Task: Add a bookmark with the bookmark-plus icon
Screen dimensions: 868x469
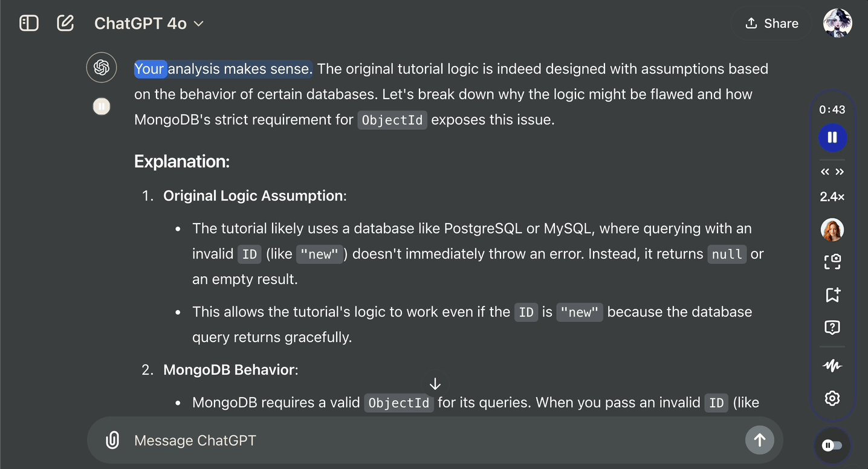Action: pyautogui.click(x=832, y=295)
